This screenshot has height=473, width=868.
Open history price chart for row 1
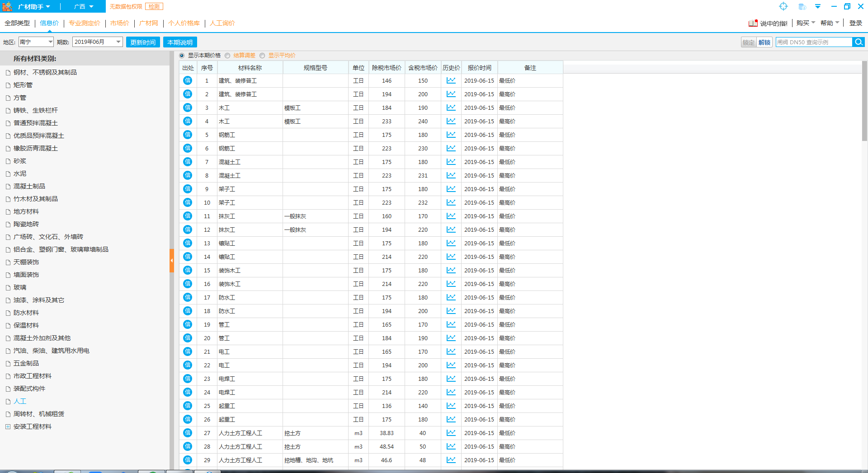pos(451,80)
